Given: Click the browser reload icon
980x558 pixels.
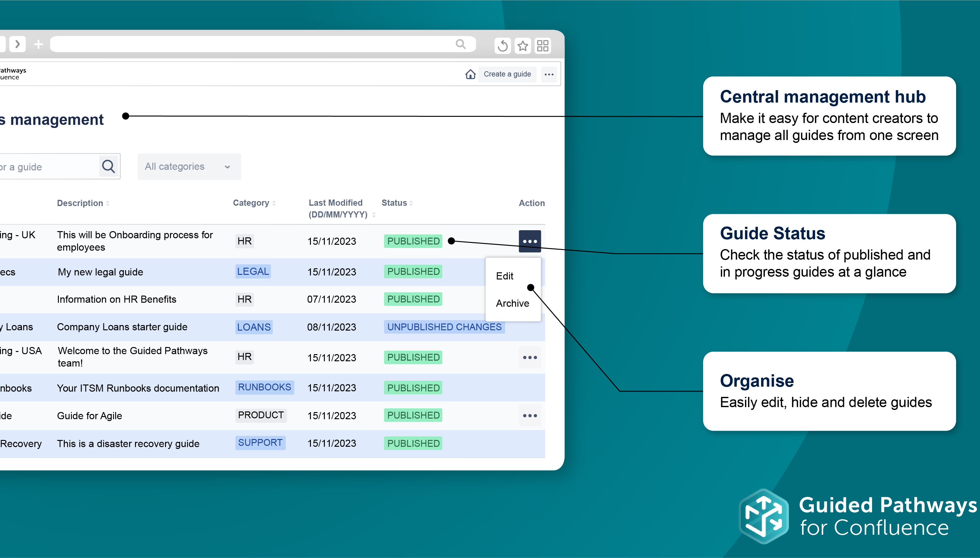Looking at the screenshot, I should click(503, 46).
